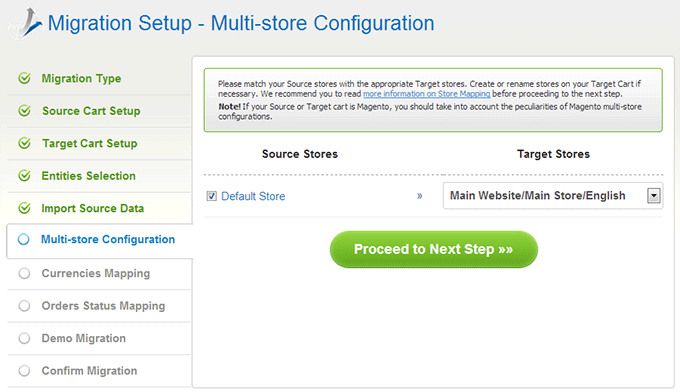This screenshot has height=392, width=680.
Task: Open the Entities Selection step
Action: pyautogui.click(x=88, y=176)
